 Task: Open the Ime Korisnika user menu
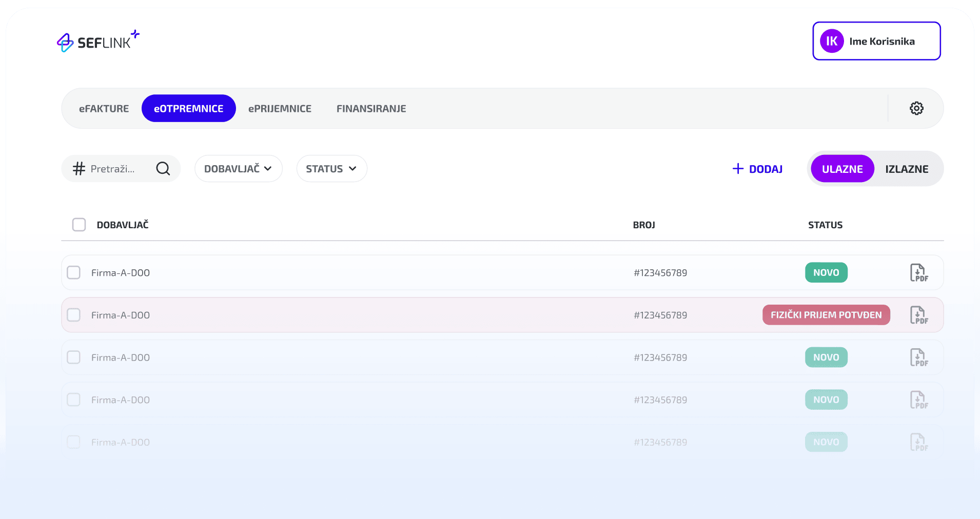click(x=881, y=42)
